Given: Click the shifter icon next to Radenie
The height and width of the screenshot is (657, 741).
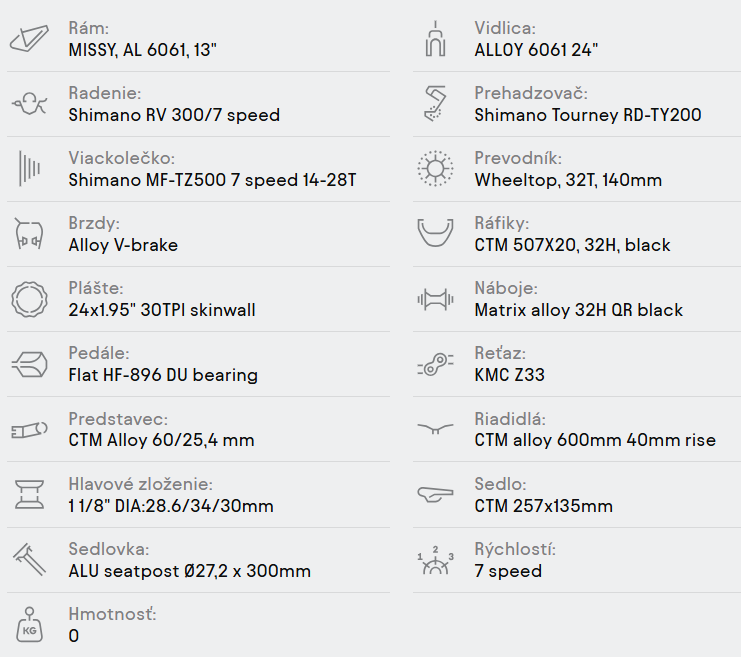Looking at the screenshot, I should [x=29, y=103].
